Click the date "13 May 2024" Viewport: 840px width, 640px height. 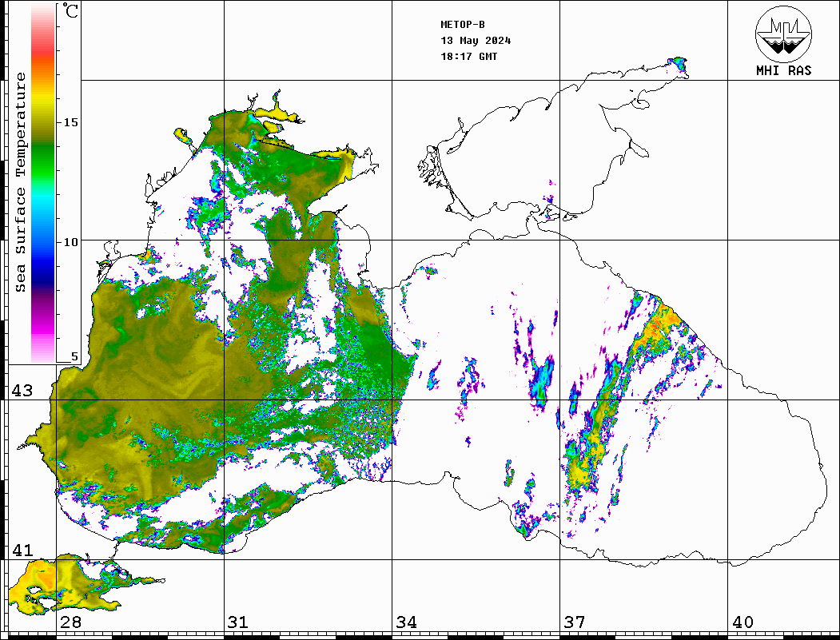click(x=476, y=41)
